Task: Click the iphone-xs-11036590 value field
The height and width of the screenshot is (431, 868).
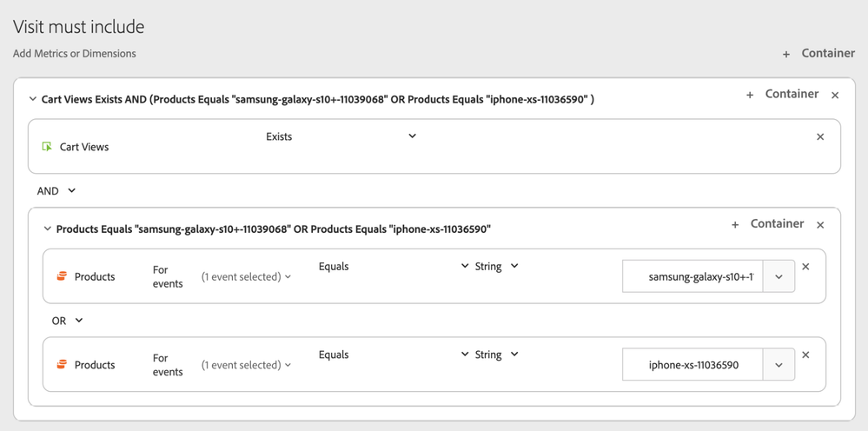Action: point(692,365)
